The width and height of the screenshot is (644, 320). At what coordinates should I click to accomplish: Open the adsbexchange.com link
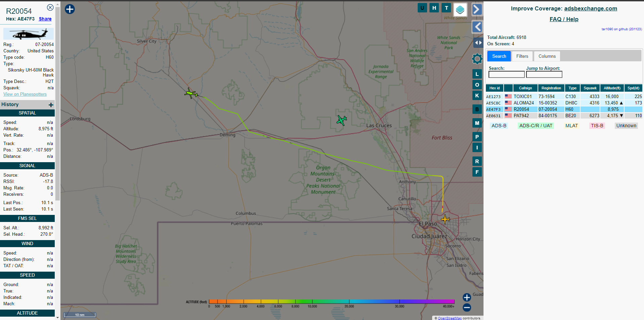click(x=591, y=9)
